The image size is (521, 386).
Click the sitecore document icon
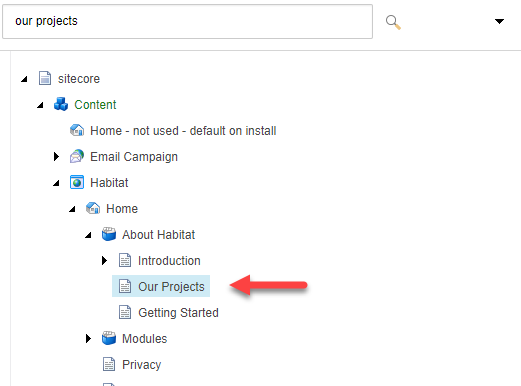coord(45,78)
